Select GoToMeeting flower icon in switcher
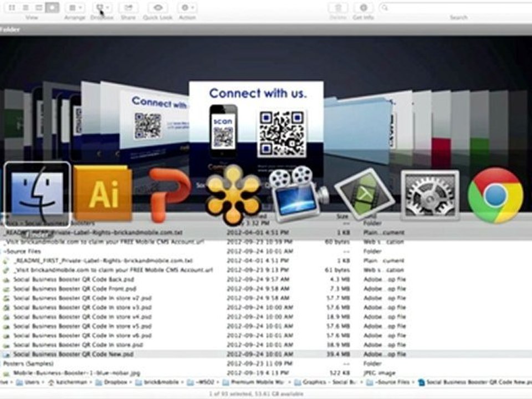 (x=234, y=195)
